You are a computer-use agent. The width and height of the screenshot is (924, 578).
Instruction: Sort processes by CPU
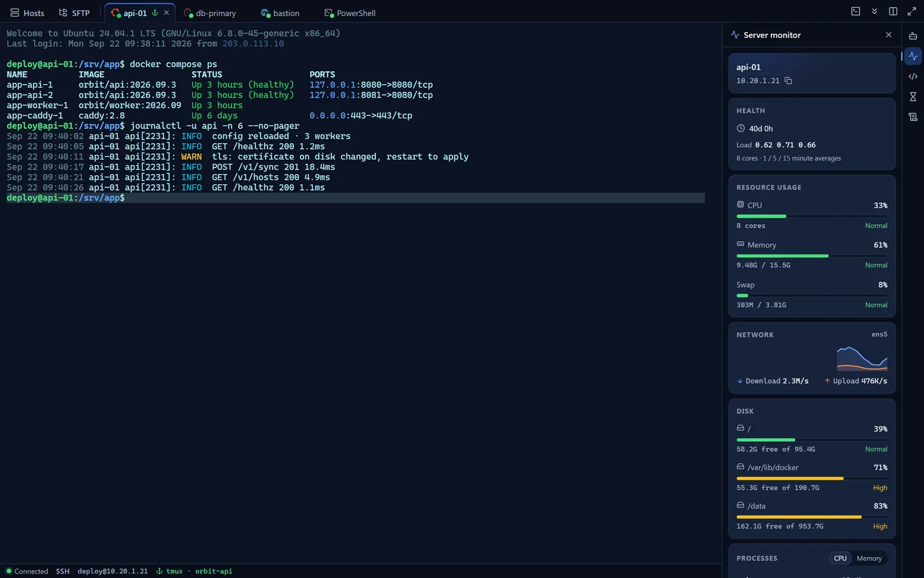[x=840, y=558]
